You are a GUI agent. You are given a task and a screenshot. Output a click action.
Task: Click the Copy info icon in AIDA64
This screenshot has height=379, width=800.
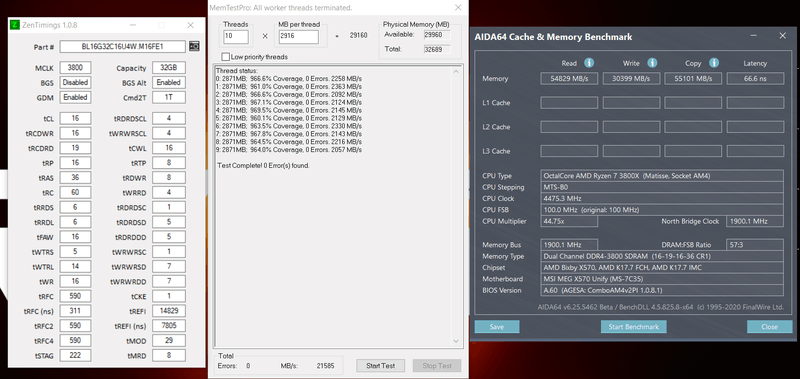[714, 63]
